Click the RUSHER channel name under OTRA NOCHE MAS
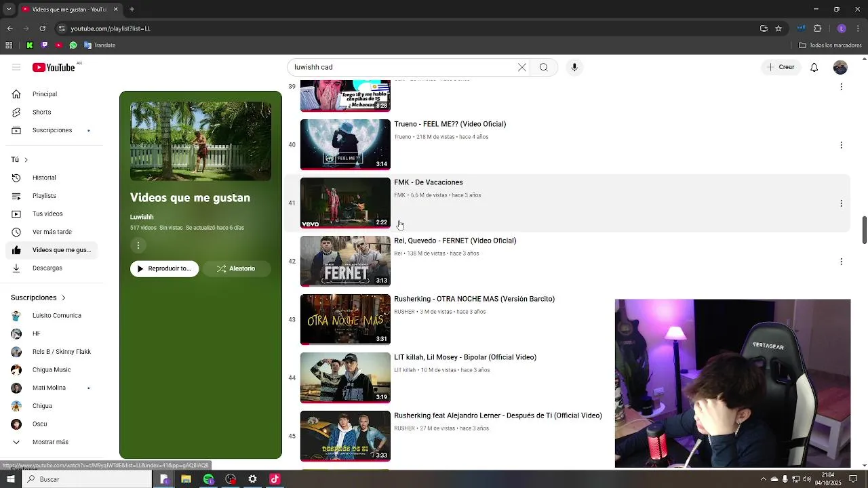 click(404, 312)
